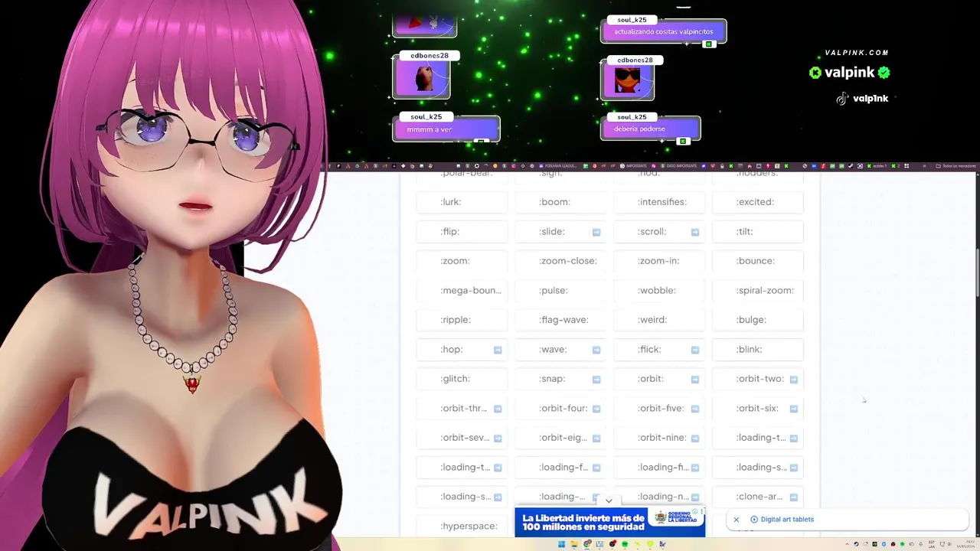
Task: Select the :ripple: code cell
Action: [462, 320]
